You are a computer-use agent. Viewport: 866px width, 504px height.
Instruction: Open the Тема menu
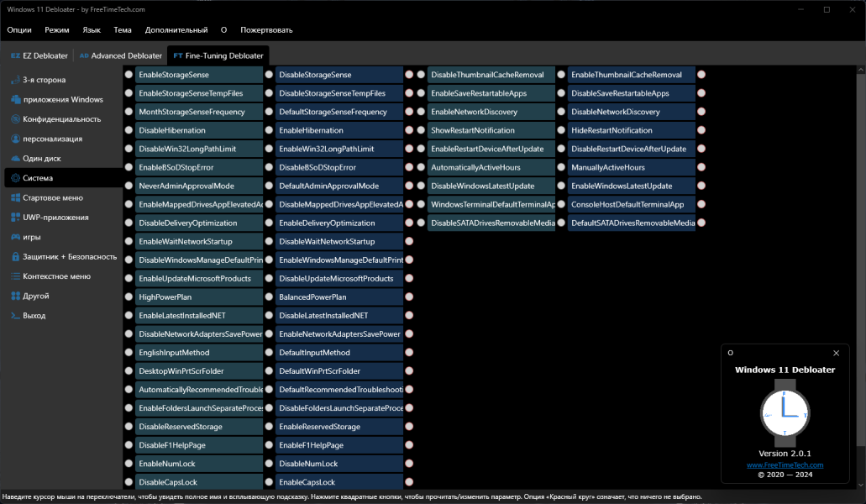(x=123, y=29)
